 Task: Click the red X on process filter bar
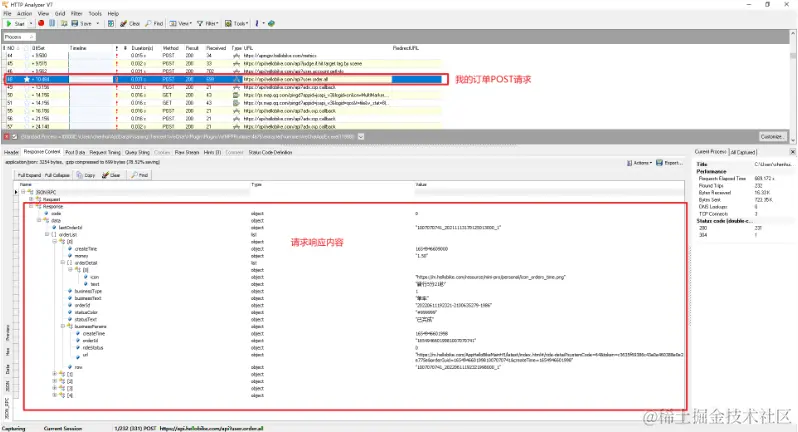coord(7,137)
